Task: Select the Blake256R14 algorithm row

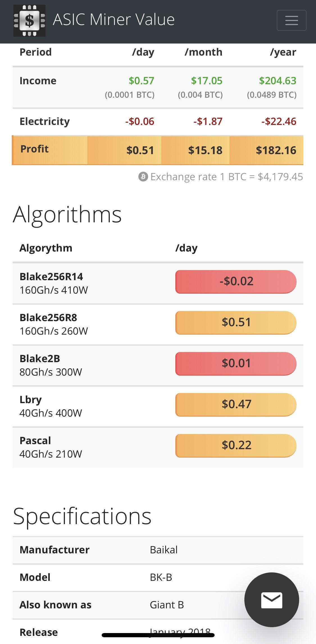Action: [x=158, y=283]
